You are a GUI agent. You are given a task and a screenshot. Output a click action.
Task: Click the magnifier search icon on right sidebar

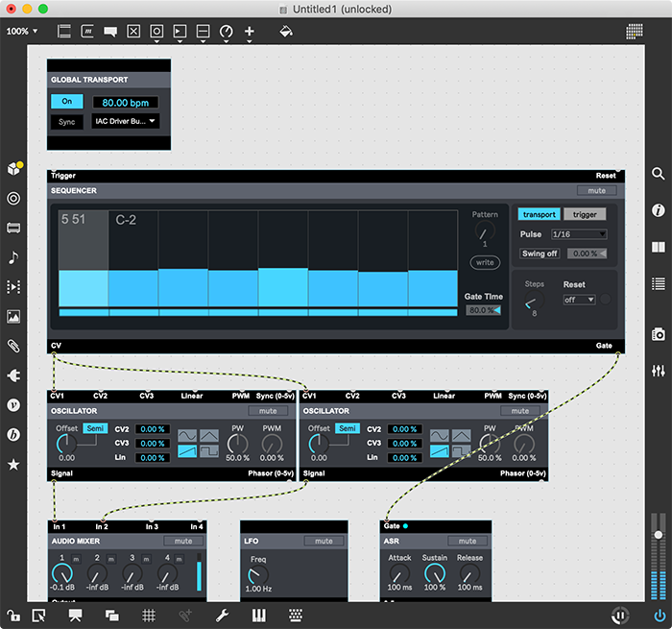[x=659, y=174]
